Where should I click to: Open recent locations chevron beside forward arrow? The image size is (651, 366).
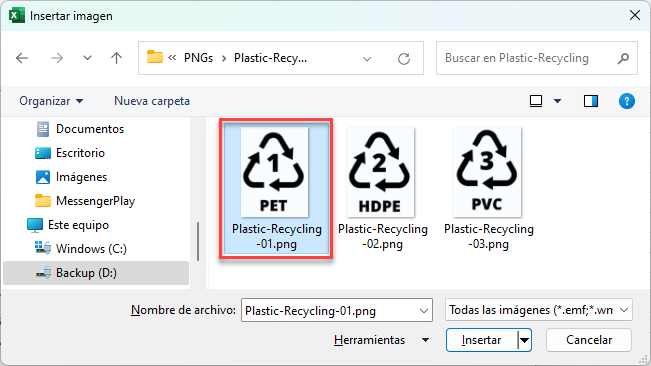tap(87, 58)
